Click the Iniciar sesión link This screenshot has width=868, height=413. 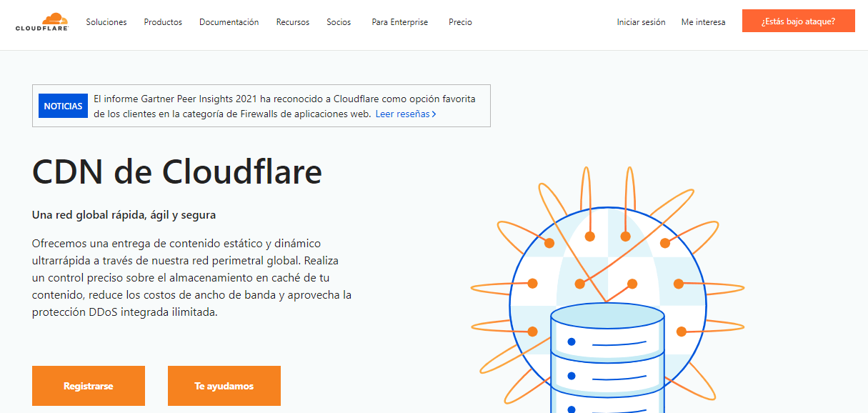click(641, 22)
